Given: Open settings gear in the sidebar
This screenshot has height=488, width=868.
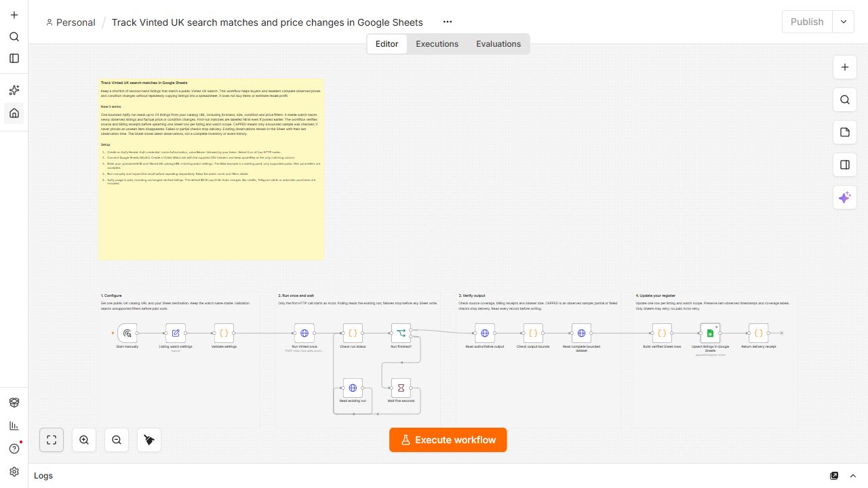Looking at the screenshot, I should click(14, 472).
